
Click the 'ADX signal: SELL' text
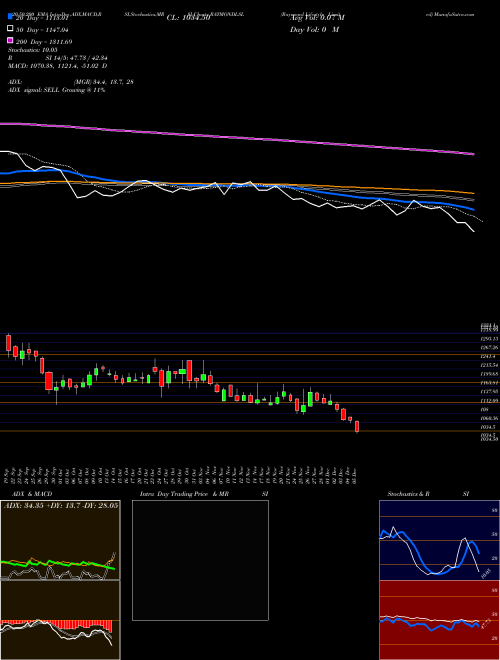(35, 90)
